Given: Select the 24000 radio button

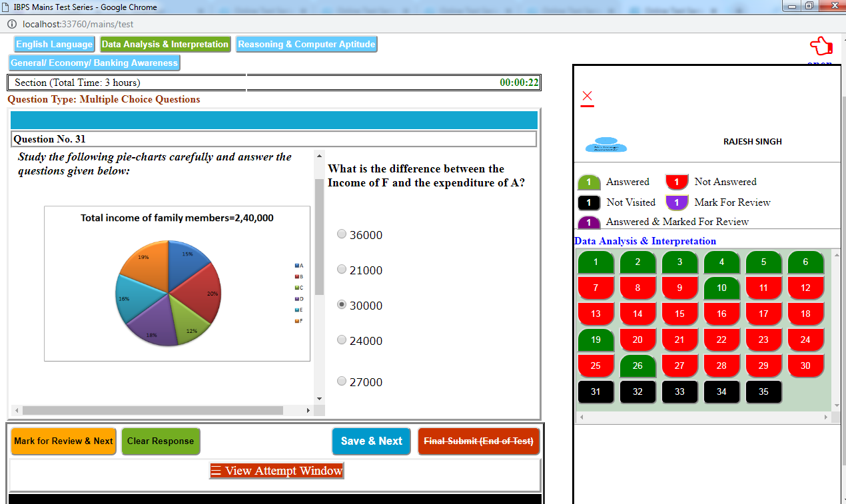Looking at the screenshot, I should [x=342, y=340].
